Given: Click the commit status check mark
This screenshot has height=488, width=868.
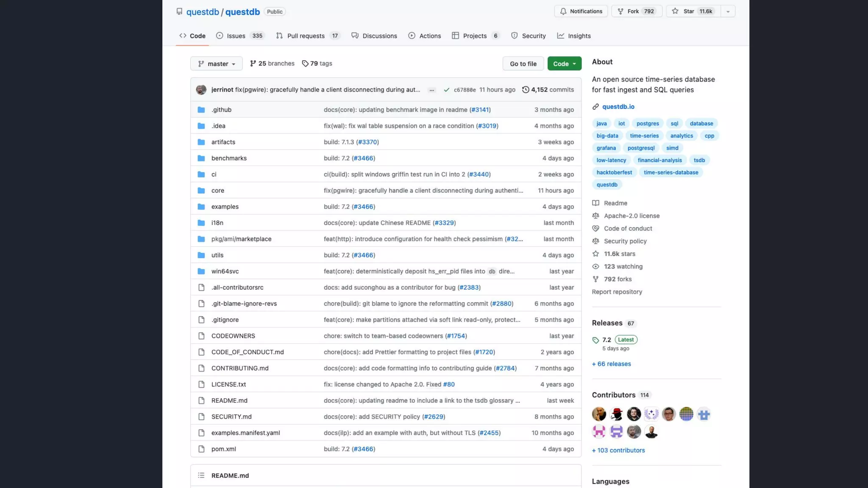Looking at the screenshot, I should [x=446, y=90].
